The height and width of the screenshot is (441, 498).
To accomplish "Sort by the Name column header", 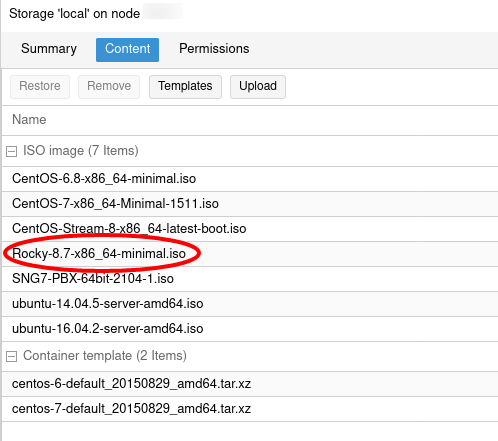I will coord(29,120).
